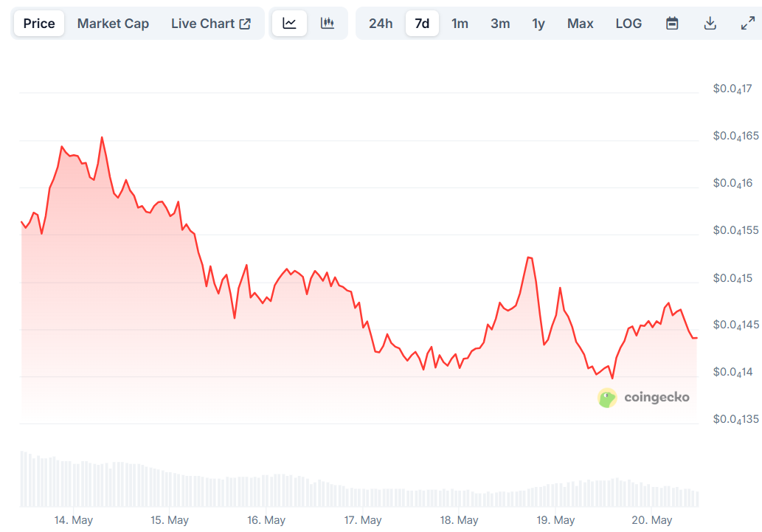Click the $0.0₄16 price axis label

[x=732, y=183]
